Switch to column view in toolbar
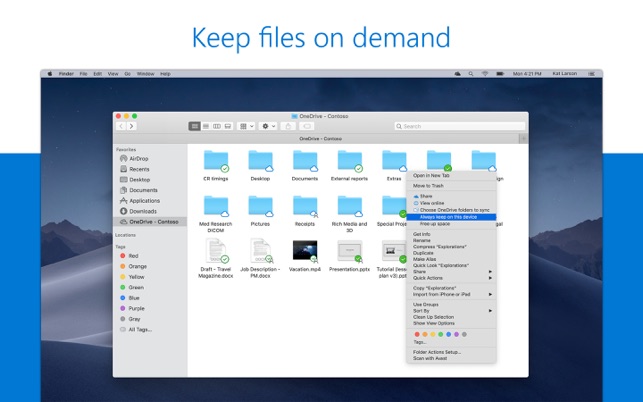Screen dimensions: 643x402 click(217, 126)
